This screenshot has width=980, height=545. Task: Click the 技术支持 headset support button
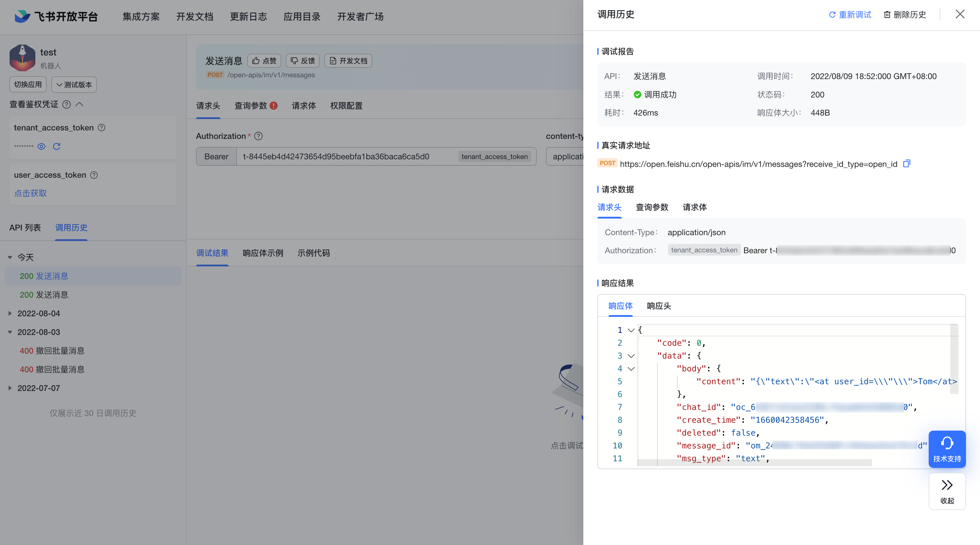tap(947, 449)
